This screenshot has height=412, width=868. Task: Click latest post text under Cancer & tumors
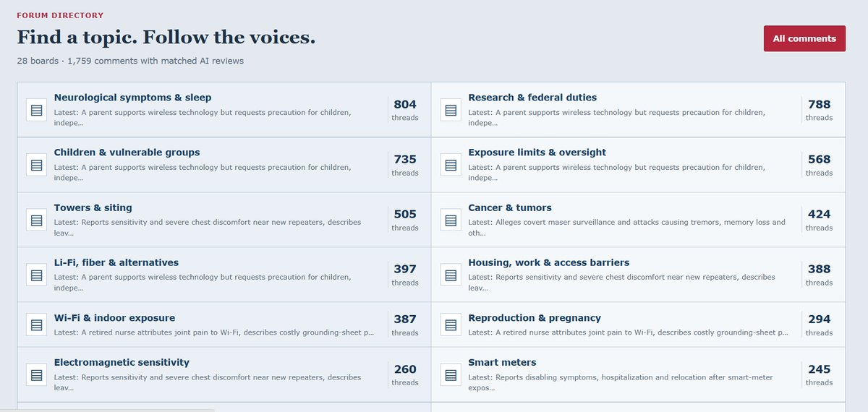pos(626,228)
